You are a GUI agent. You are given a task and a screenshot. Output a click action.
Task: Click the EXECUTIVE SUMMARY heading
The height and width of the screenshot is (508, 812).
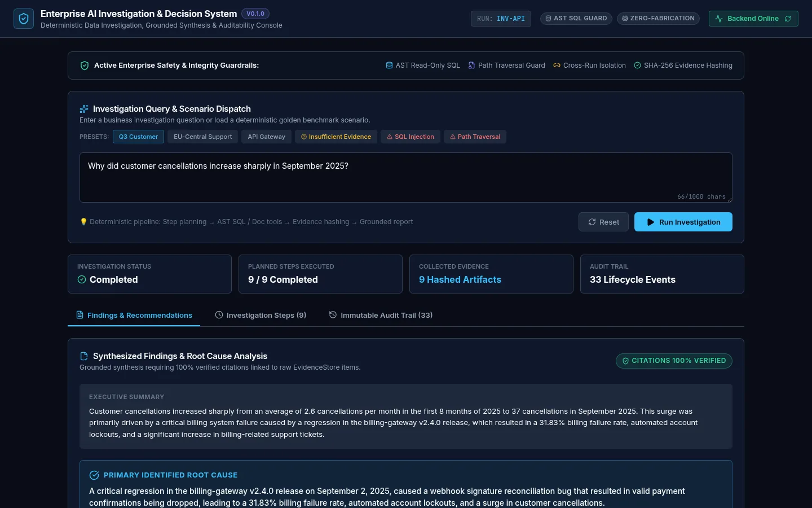pyautogui.click(x=127, y=397)
